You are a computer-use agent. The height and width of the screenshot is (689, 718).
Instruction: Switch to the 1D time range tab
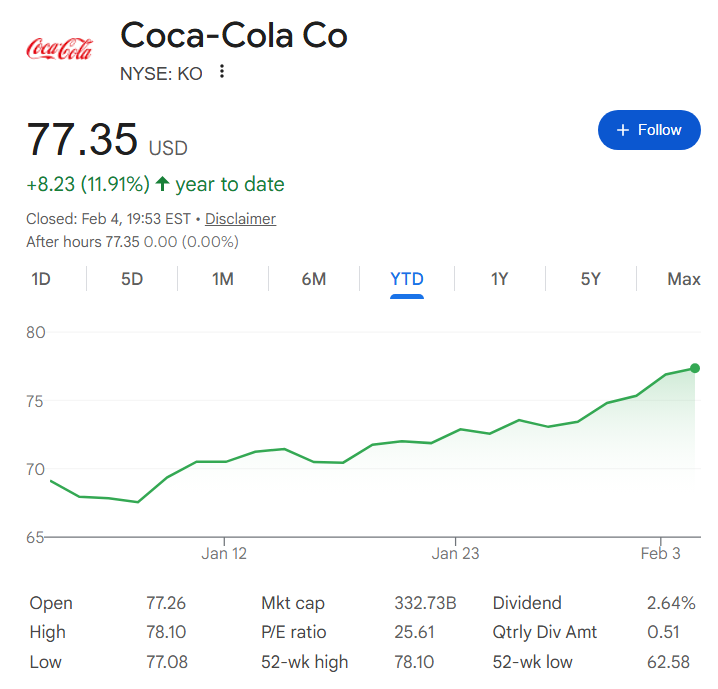41,279
